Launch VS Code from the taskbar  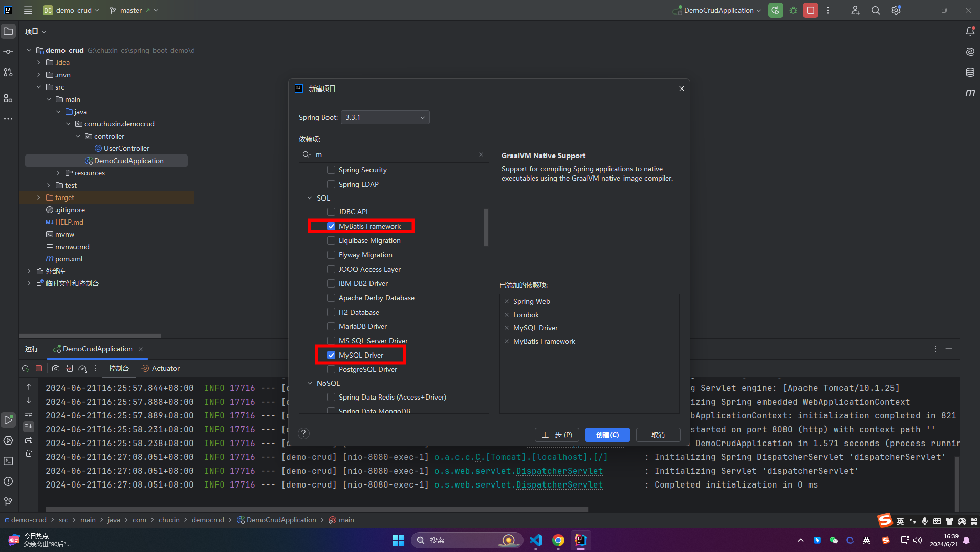click(536, 540)
